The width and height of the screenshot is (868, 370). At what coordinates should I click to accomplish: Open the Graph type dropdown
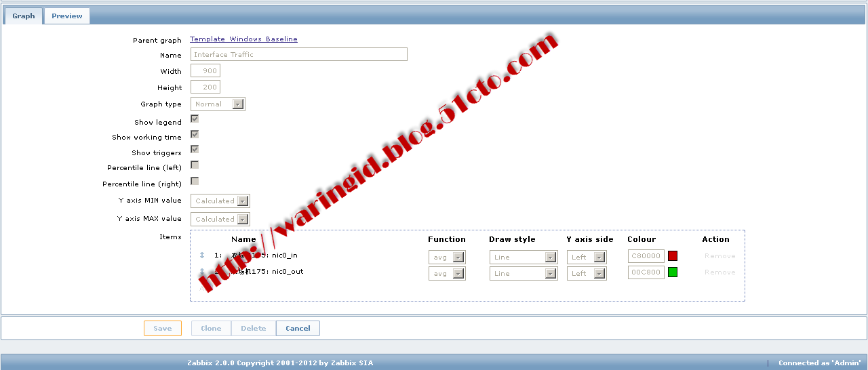click(x=218, y=104)
